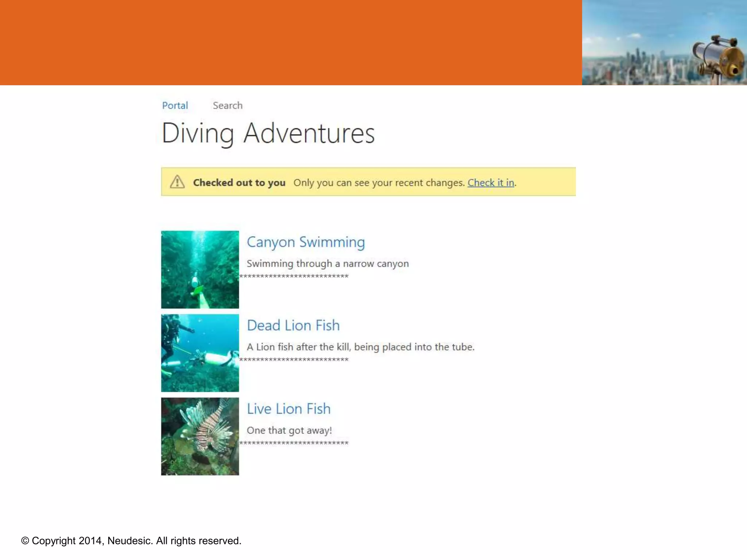747x560 pixels.
Task: Open the Dead Lion Fish title link
Action: point(293,325)
